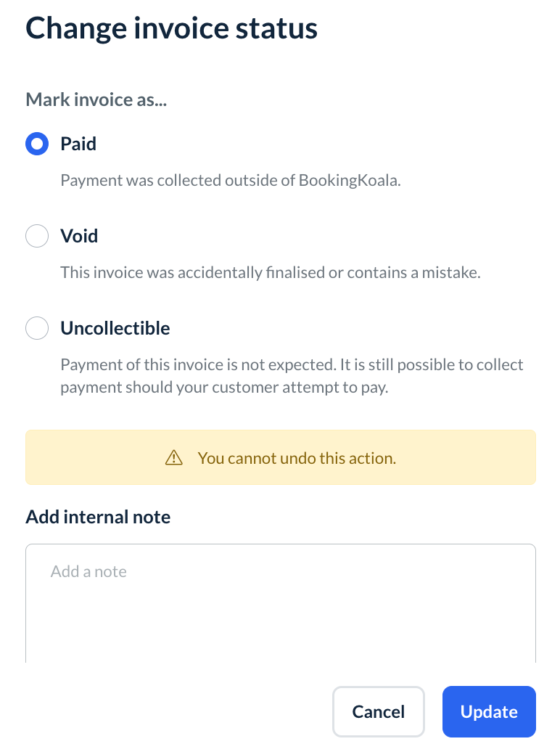The width and height of the screenshot is (560, 752).
Task: Click the "Add internal note" label
Action: click(98, 517)
